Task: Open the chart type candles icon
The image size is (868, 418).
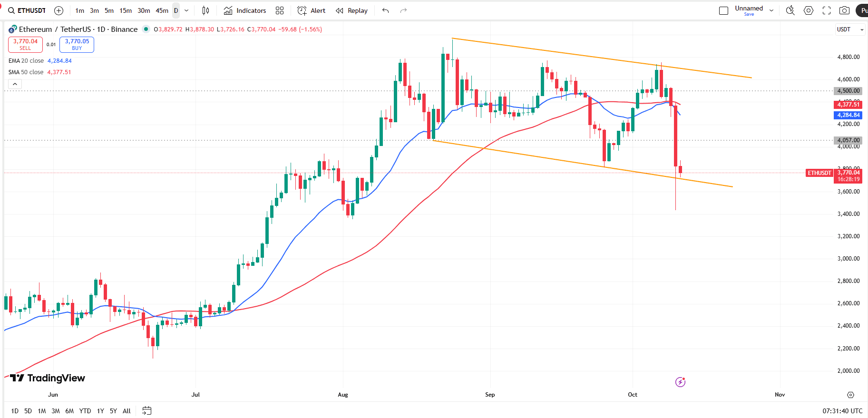Action: 205,10
